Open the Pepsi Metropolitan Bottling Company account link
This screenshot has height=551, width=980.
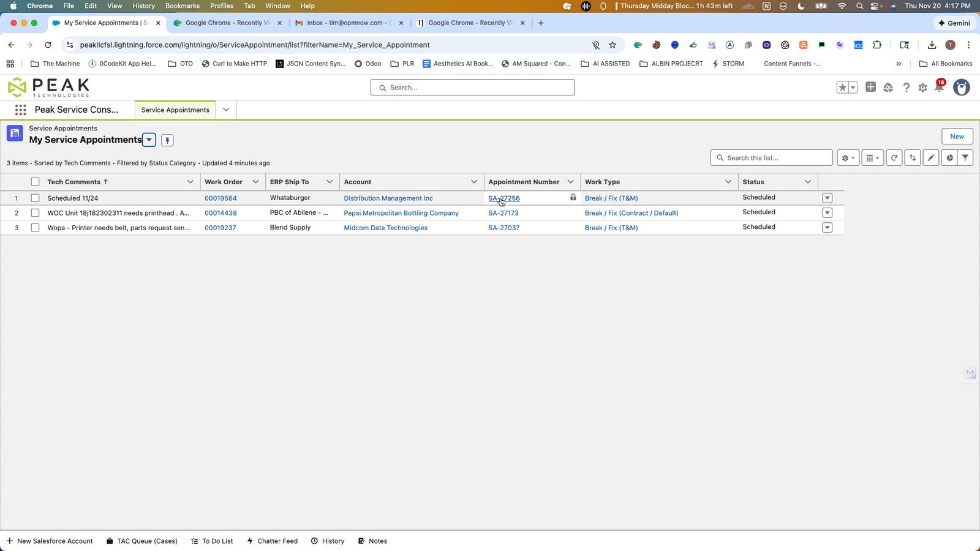click(x=401, y=213)
